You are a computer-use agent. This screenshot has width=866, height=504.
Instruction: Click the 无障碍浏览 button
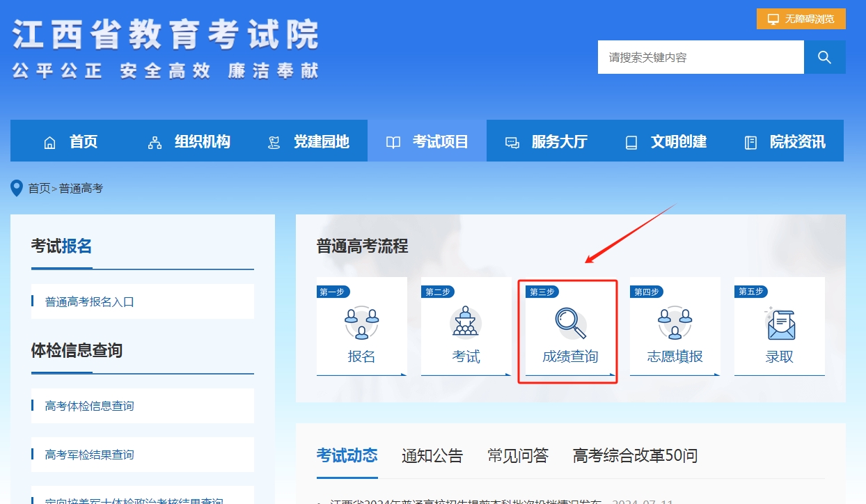point(801,19)
